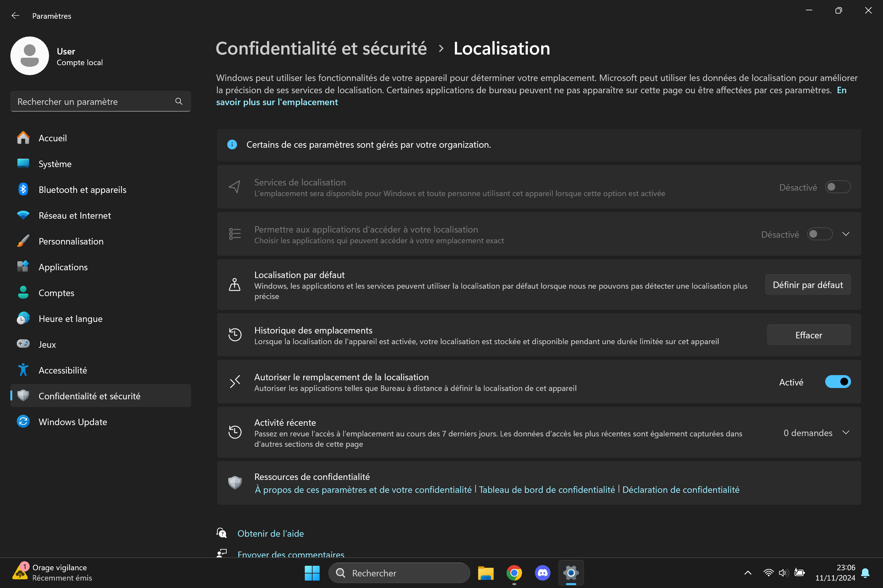Show hidden system tray icons
The width and height of the screenshot is (883, 588).
tap(747, 573)
